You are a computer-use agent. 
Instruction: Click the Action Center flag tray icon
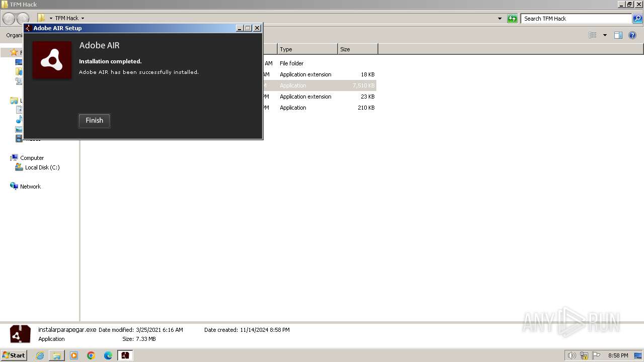click(x=596, y=355)
